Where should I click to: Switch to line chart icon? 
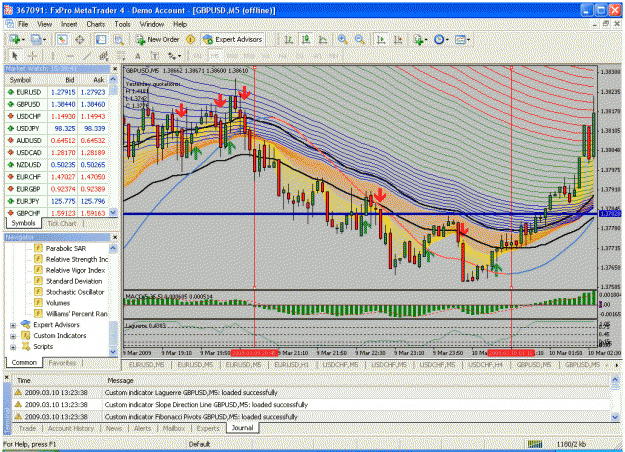[323, 39]
